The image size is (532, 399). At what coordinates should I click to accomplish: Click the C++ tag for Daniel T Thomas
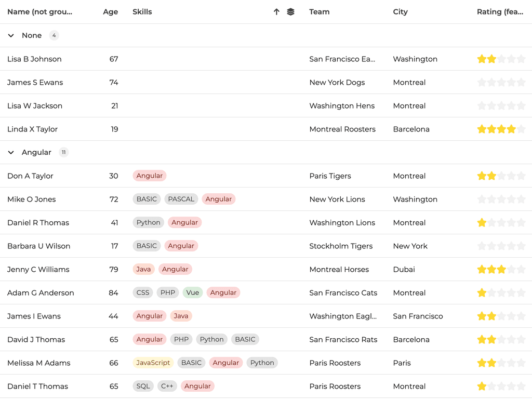(x=167, y=386)
